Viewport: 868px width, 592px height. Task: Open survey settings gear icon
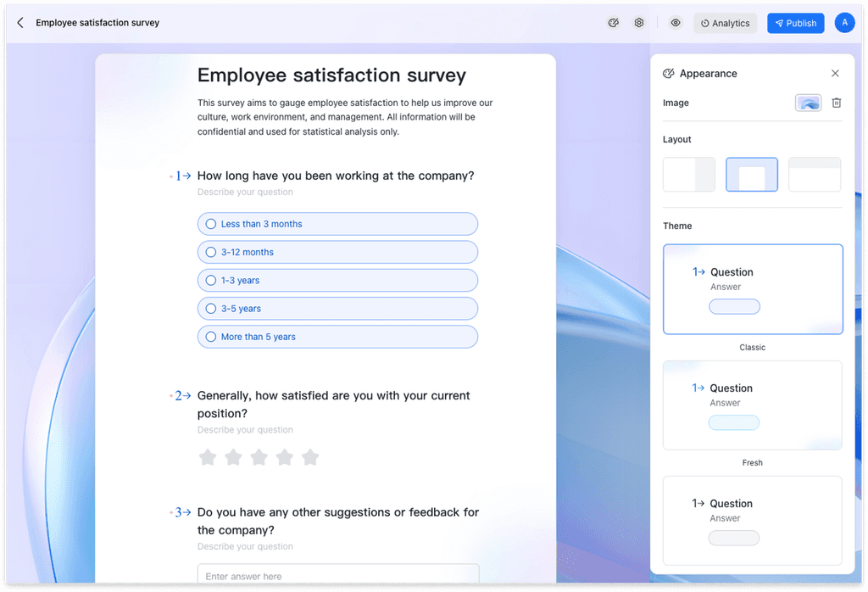click(x=638, y=23)
